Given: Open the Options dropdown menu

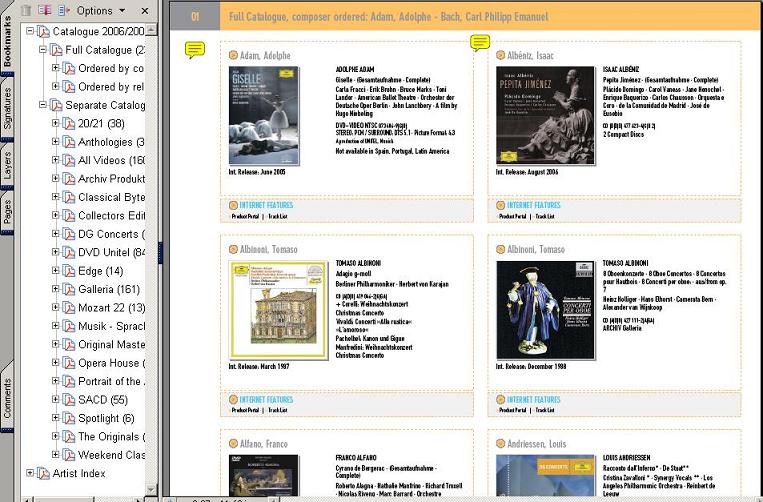Looking at the screenshot, I should (101, 10).
